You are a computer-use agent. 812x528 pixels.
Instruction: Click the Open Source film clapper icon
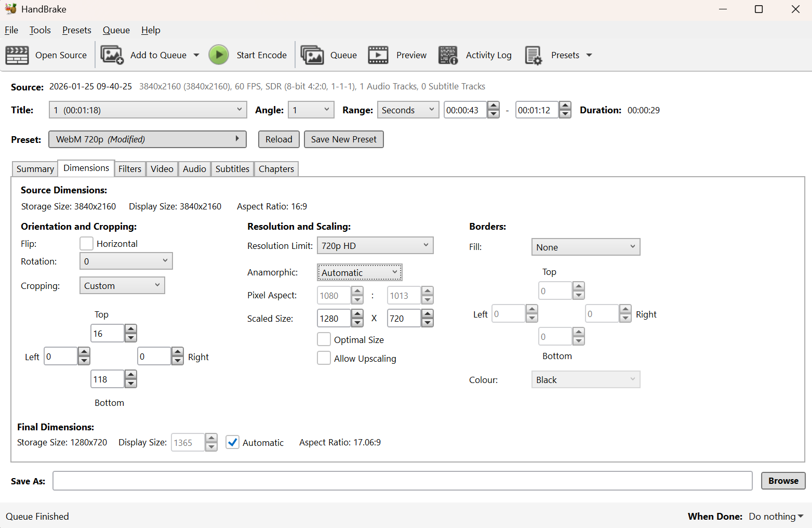tap(17, 55)
